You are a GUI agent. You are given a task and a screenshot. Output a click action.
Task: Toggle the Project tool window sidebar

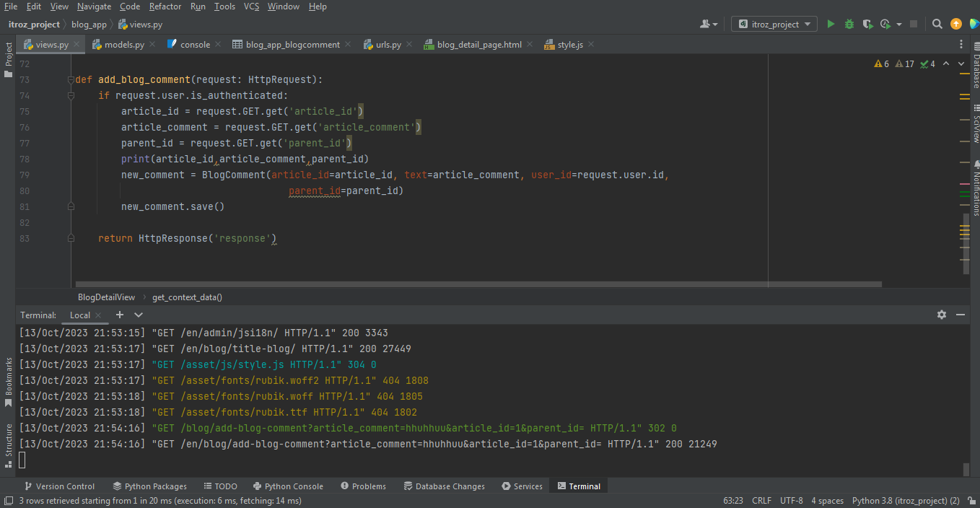coord(8,59)
